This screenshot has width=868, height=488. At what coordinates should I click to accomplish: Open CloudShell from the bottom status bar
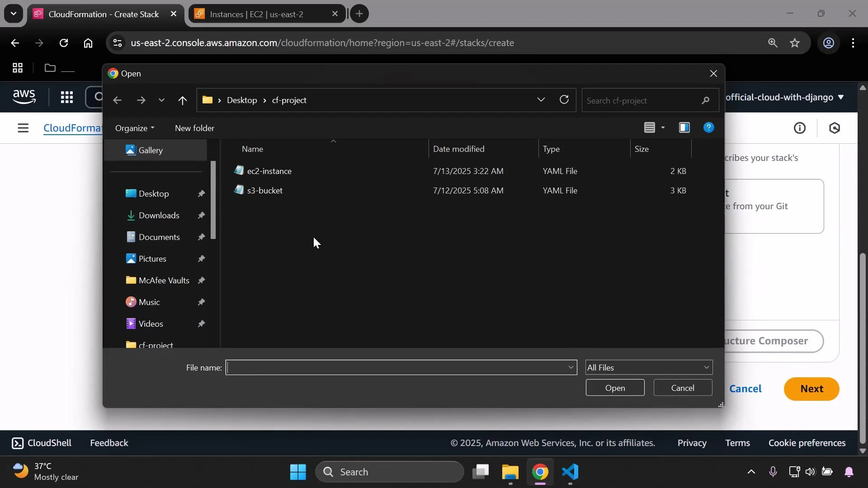tap(41, 443)
